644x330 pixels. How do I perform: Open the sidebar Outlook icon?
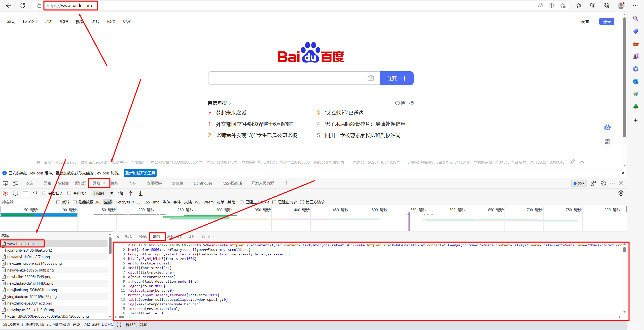tap(636, 81)
